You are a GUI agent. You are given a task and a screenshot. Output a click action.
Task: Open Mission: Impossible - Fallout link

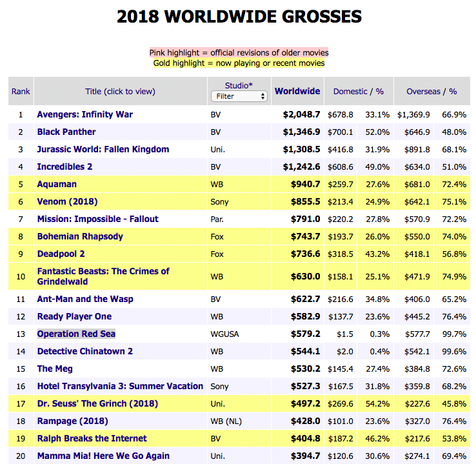click(x=98, y=219)
